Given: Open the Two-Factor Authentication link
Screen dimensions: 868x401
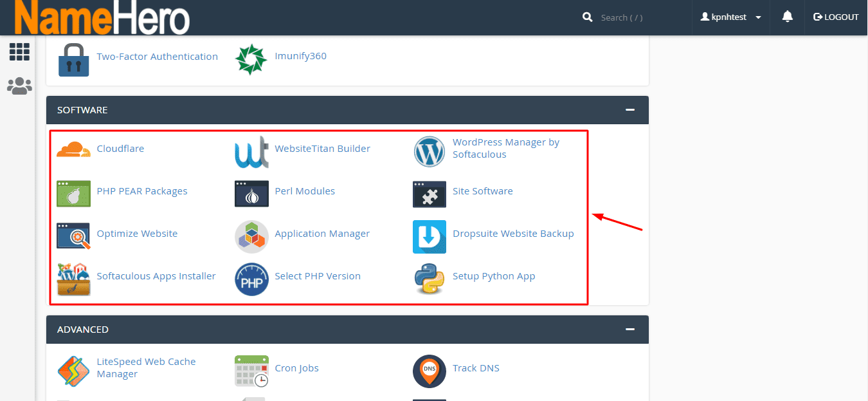Looking at the screenshot, I should pos(157,57).
